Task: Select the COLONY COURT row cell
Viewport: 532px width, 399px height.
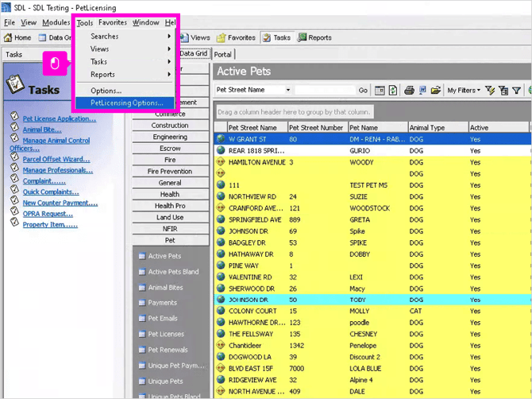Action: click(x=253, y=311)
